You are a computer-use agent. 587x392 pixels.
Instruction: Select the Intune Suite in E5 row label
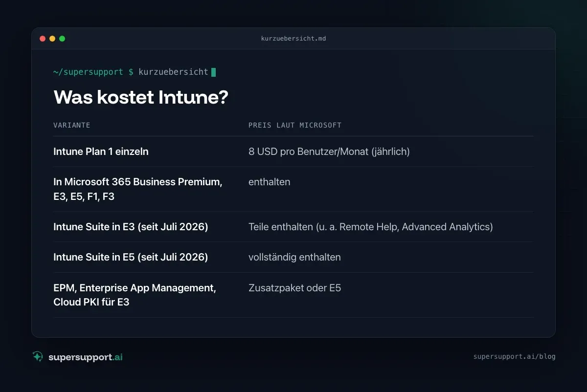131,257
